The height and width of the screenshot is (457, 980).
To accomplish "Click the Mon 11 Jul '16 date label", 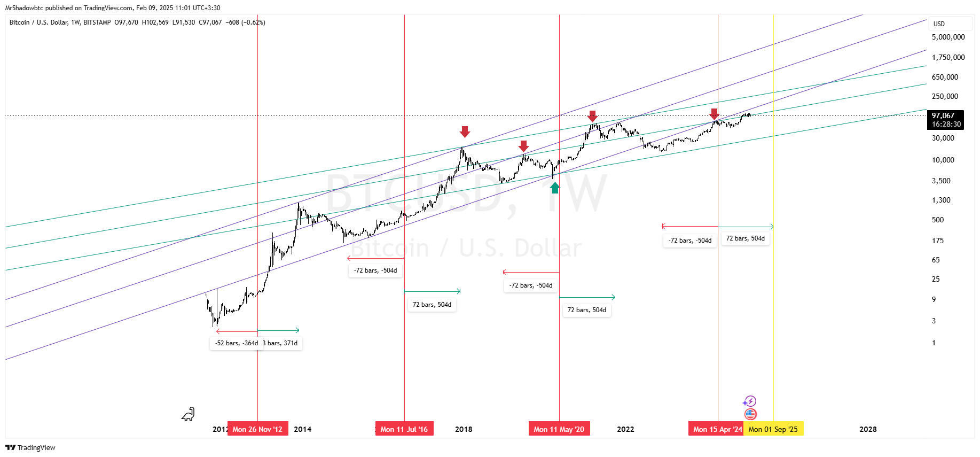I will (404, 429).
